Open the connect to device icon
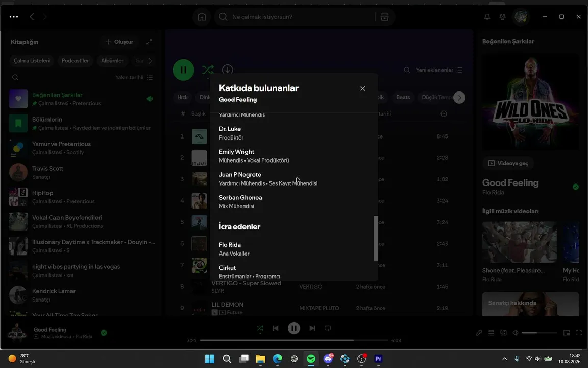Screen dimensions: 588x368 (x=503, y=333)
